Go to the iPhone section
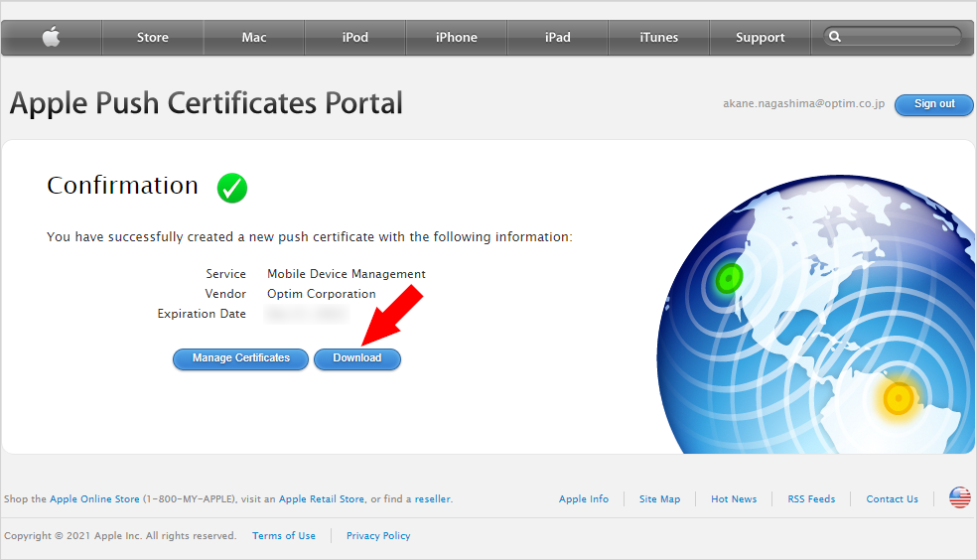This screenshot has width=977, height=560. coord(457,38)
